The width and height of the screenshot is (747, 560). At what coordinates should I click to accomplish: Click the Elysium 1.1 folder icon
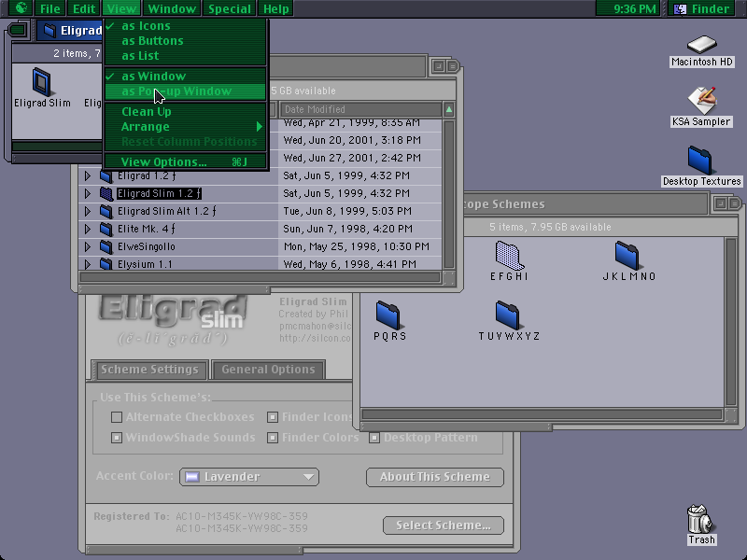click(106, 264)
